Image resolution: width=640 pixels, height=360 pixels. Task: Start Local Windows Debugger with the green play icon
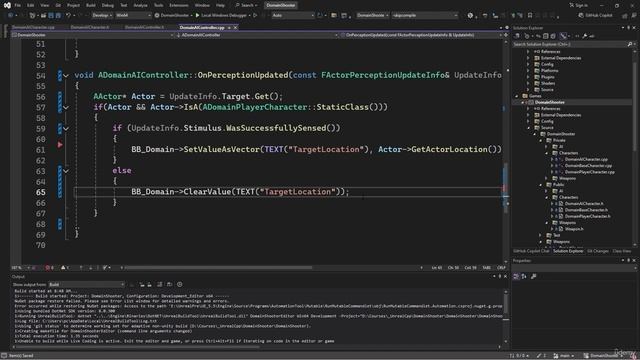tap(198, 16)
